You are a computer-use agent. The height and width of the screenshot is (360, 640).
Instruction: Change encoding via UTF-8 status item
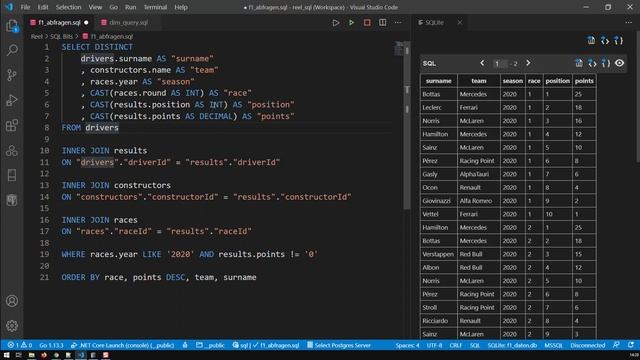point(434,345)
